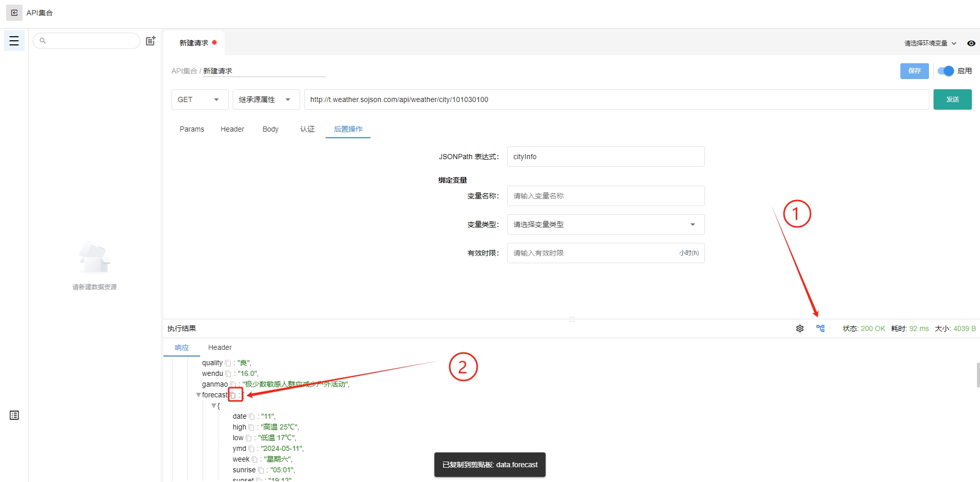This screenshot has width=980, height=482.
Task: Open the GET method dropdown
Action: (199, 99)
